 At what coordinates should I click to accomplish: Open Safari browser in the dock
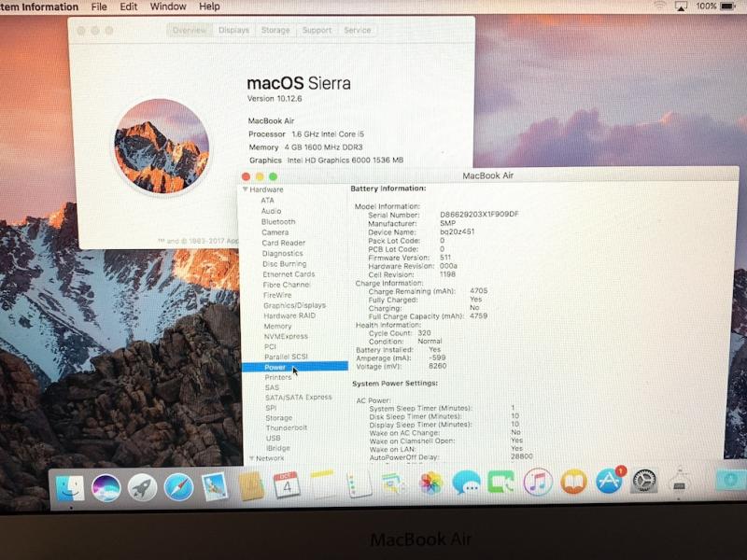(178, 486)
